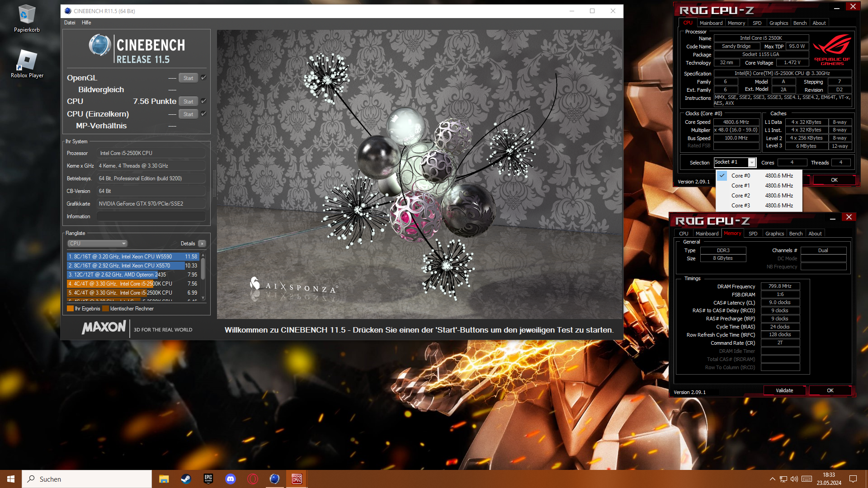Select ranking row Xeon CPU X5570
The height and width of the screenshot is (488, 868).
133,266
